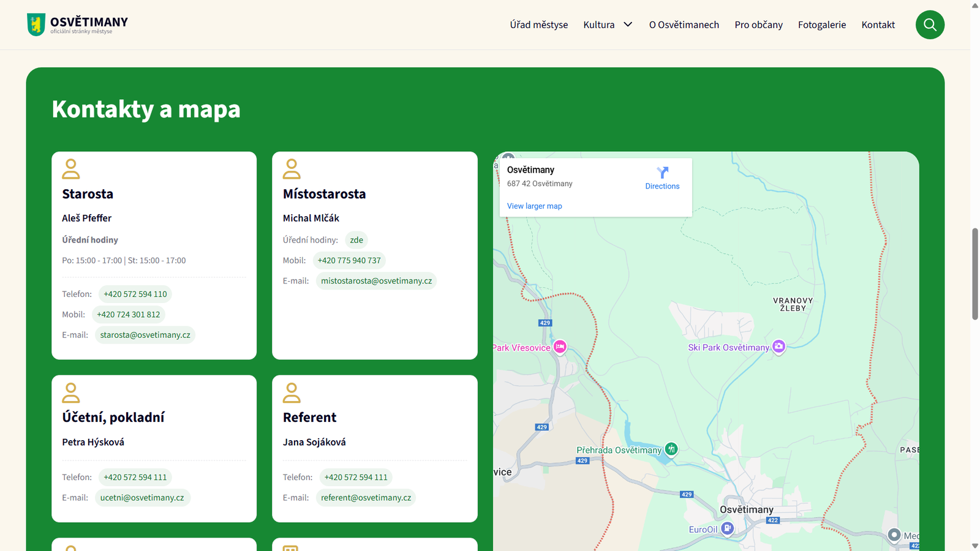The width and height of the screenshot is (980, 551).
Task: Open the Úřad městyse menu item
Action: 538,24
